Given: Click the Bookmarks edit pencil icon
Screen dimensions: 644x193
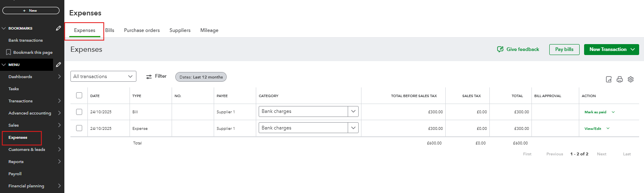Looking at the screenshot, I should click(x=59, y=28).
